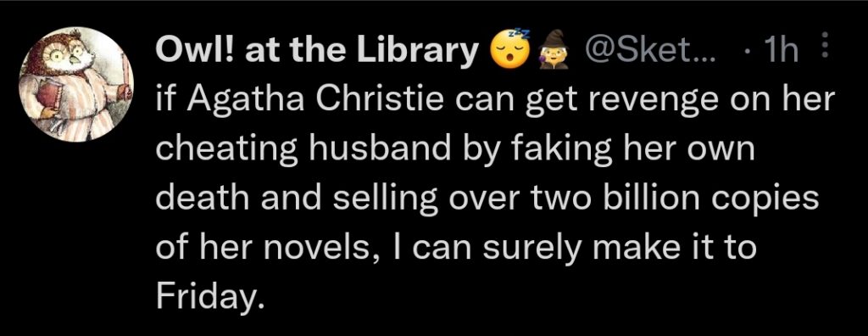The width and height of the screenshot is (868, 336).
Task: Click the sleeping face emoji in the name
Action: point(506,53)
